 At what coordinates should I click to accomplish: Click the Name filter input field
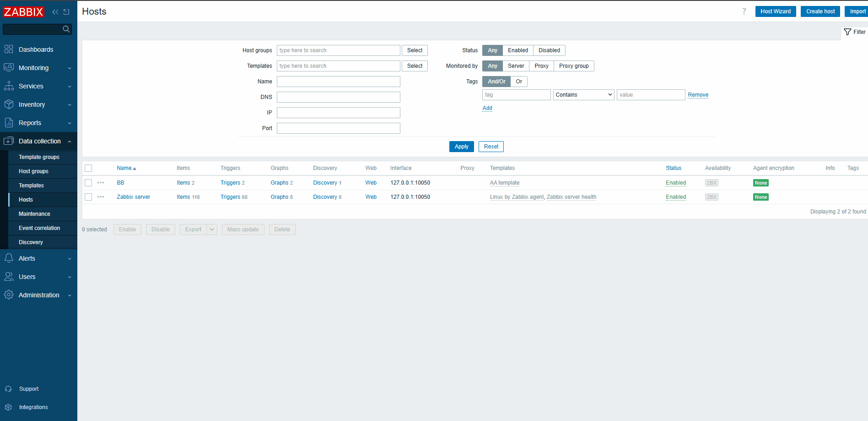pyautogui.click(x=338, y=82)
